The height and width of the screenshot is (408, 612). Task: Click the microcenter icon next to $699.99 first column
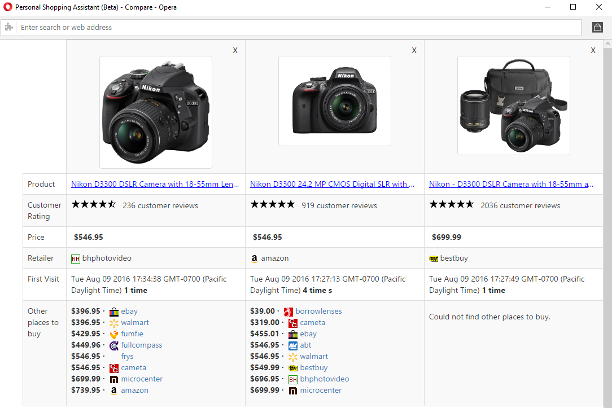[114, 379]
